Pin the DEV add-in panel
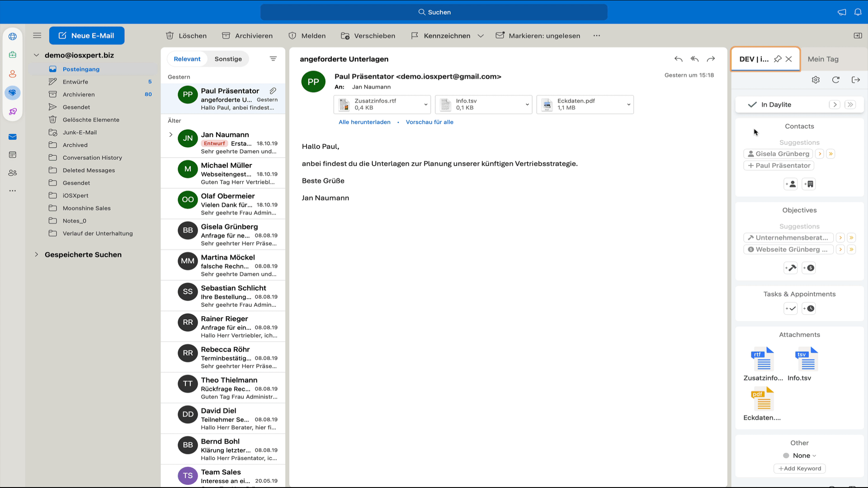 778,59
